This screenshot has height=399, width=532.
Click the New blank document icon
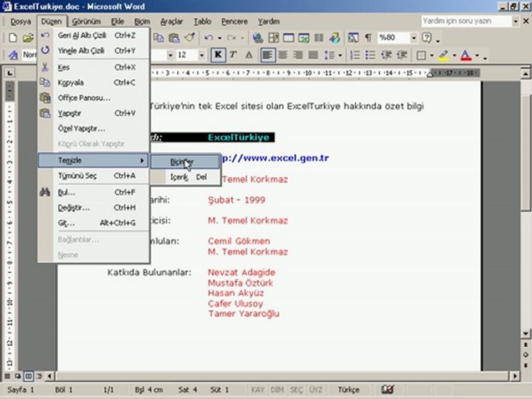click(13, 38)
